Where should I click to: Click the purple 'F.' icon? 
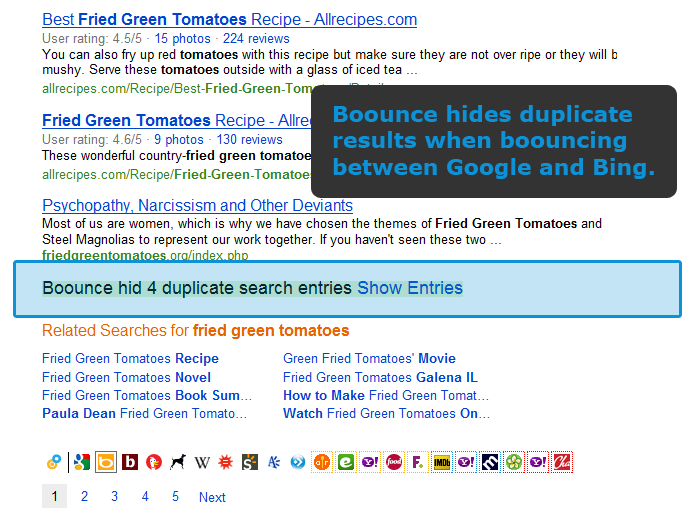418,462
